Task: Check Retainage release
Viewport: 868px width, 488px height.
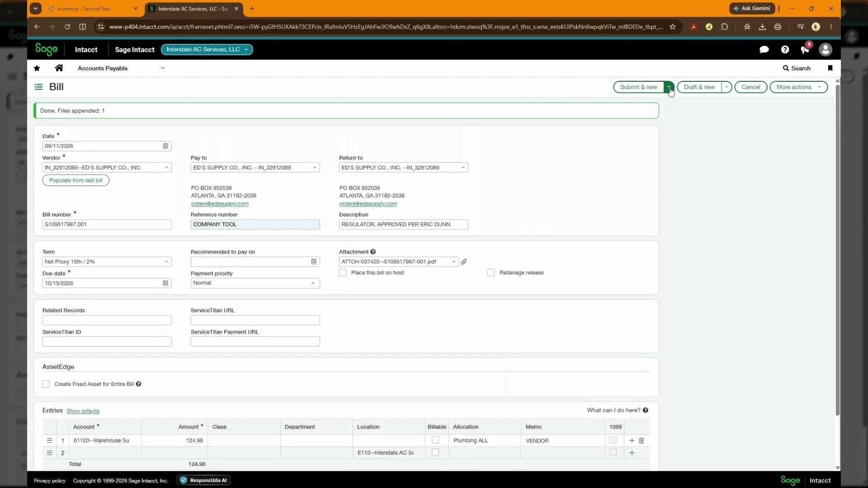Action: click(491, 273)
